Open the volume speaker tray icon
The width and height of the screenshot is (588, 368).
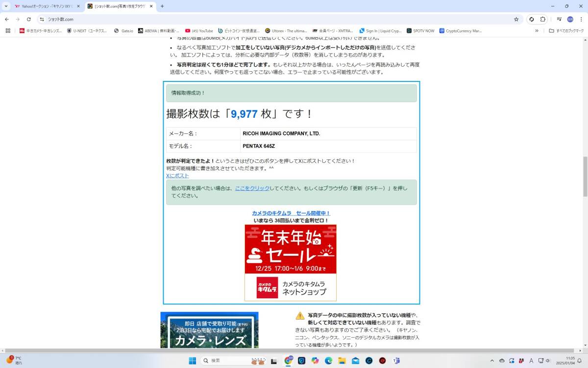(x=548, y=361)
